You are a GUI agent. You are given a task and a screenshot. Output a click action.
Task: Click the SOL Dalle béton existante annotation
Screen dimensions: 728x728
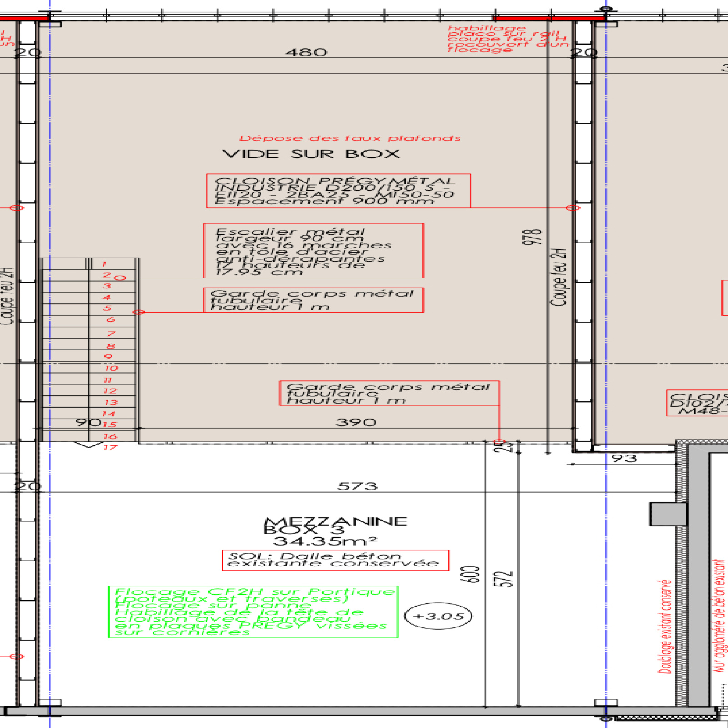click(x=335, y=560)
